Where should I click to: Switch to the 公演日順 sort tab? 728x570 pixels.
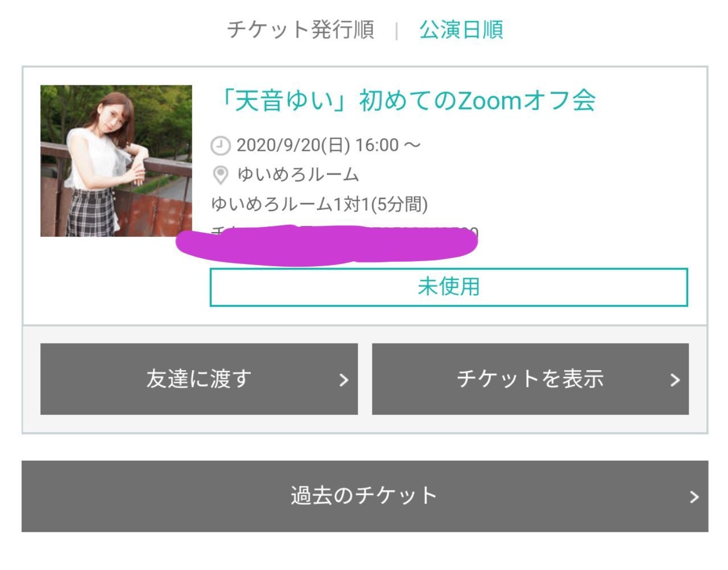461,30
